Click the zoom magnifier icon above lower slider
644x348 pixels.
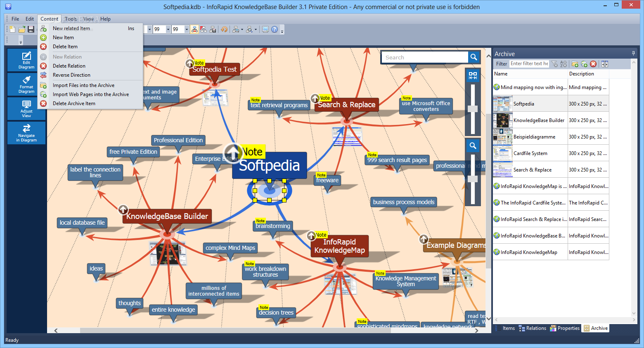tap(473, 146)
